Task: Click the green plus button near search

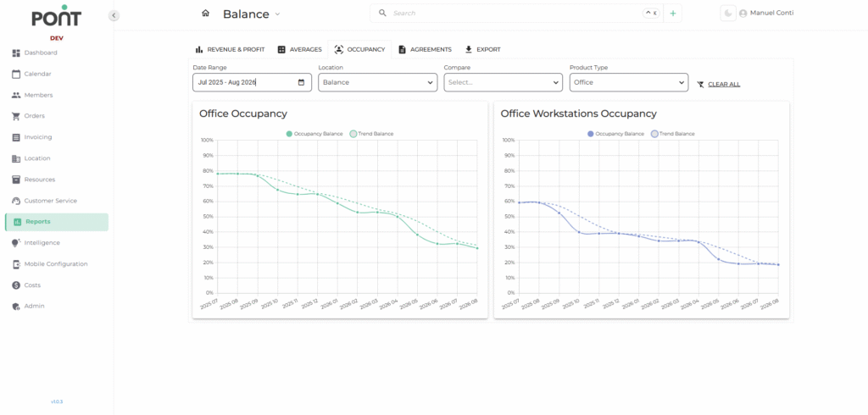Action: [672, 14]
